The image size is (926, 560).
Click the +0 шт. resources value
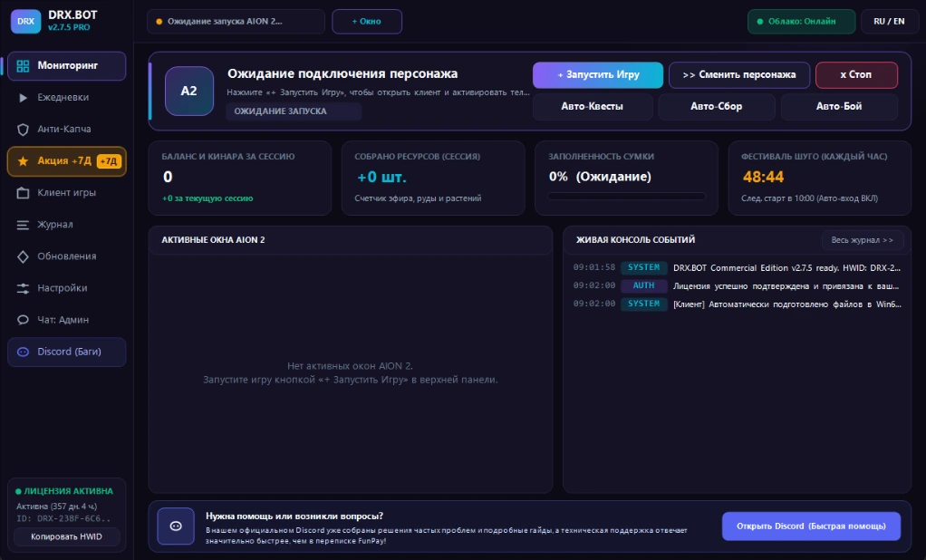[x=381, y=177]
